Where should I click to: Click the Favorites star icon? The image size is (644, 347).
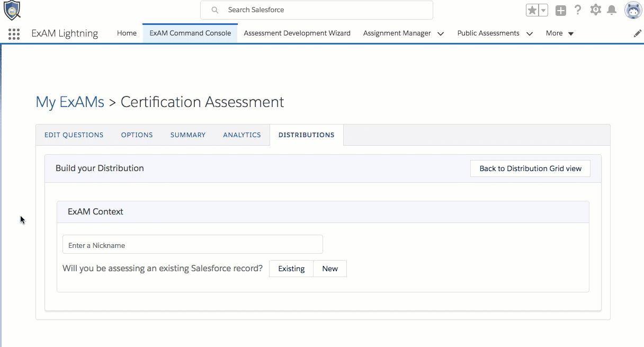pos(532,10)
